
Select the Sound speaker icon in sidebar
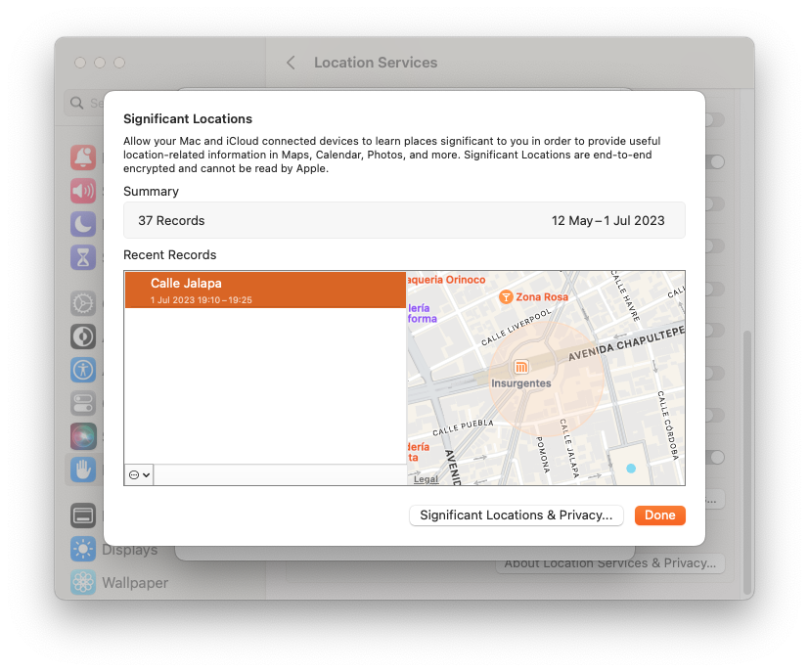(x=83, y=190)
